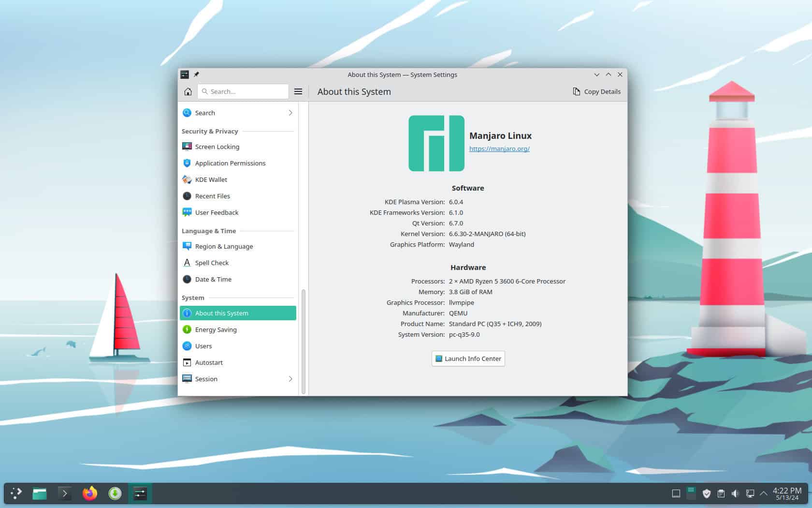Open User Feedback settings
812x508 pixels.
coord(217,212)
